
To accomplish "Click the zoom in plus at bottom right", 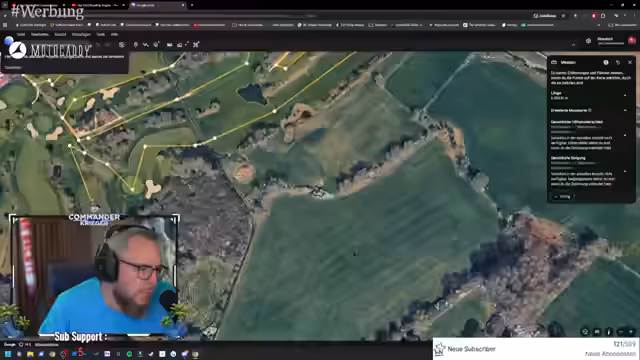I will [x=631, y=332].
